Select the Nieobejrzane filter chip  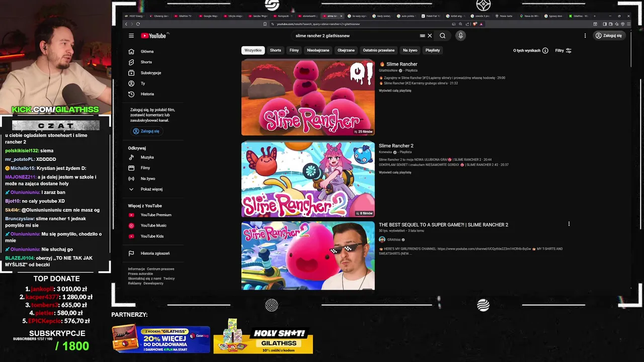tap(318, 50)
